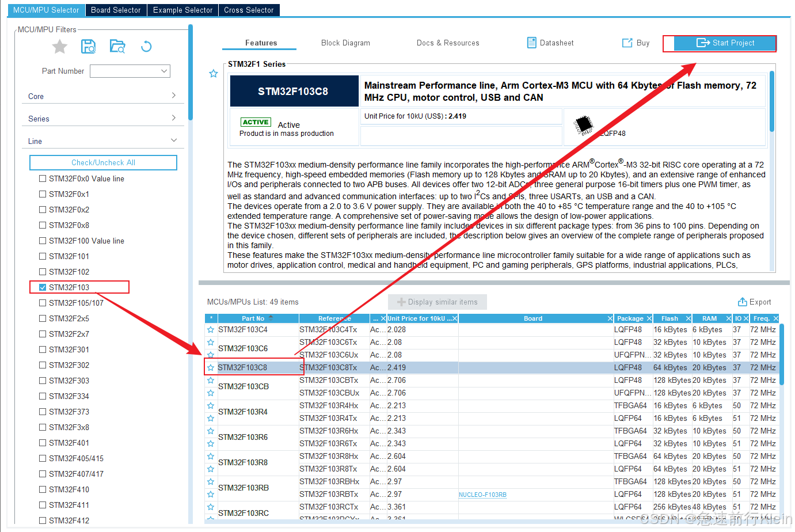Click the filters panel vertical scrollbar

tap(191, 72)
